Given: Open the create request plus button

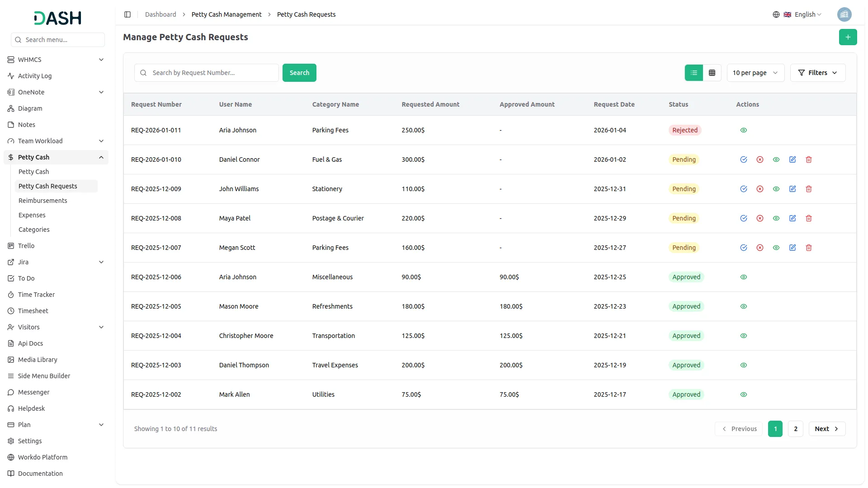Looking at the screenshot, I should [x=848, y=37].
